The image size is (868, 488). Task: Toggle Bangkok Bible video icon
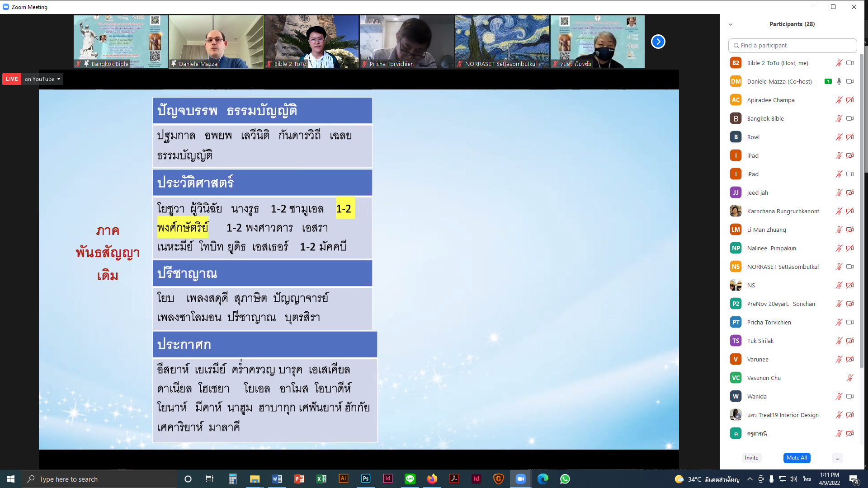tap(850, 118)
